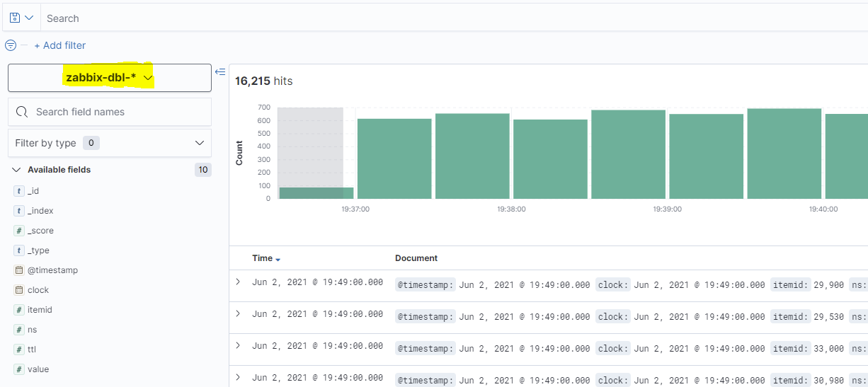Collapse the Available fields section

tap(16, 170)
